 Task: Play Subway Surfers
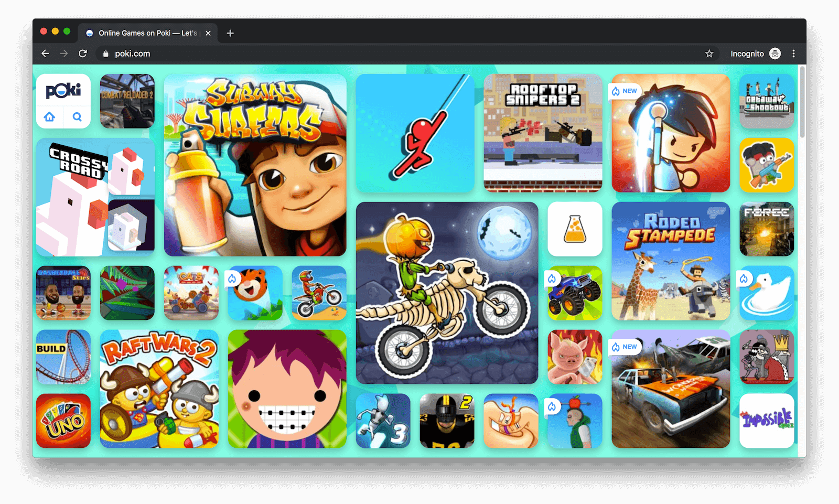coord(255,165)
